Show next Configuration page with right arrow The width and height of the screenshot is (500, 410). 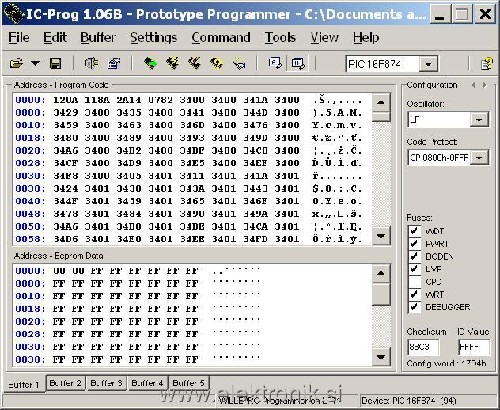(484, 85)
